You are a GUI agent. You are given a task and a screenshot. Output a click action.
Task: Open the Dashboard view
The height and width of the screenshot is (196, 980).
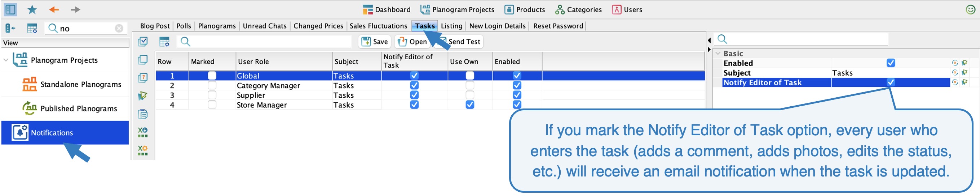[387, 9]
